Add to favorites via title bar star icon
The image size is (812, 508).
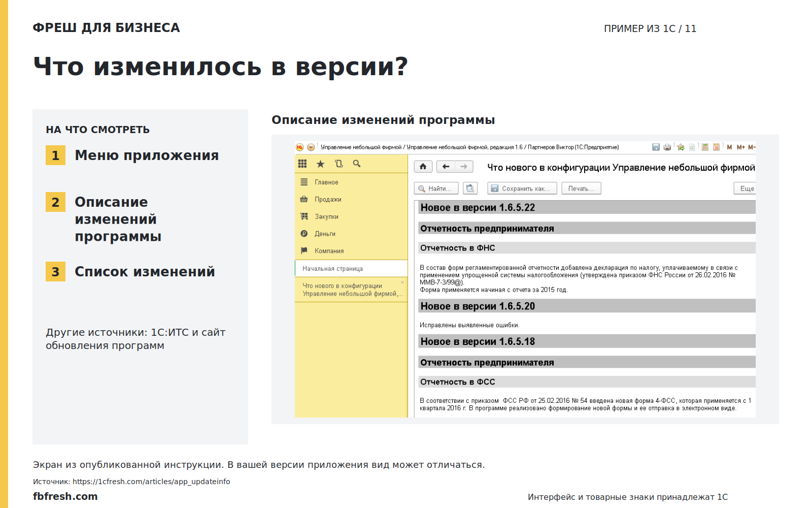[x=681, y=147]
